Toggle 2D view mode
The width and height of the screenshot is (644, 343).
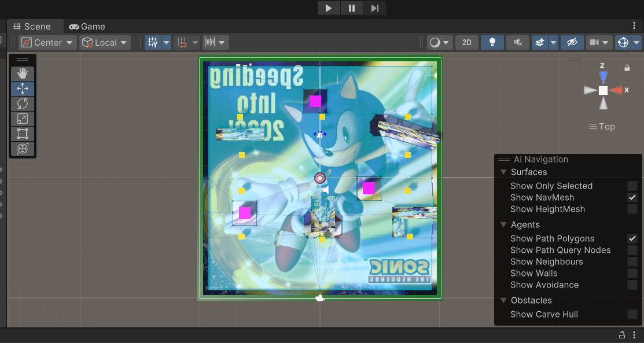(x=466, y=42)
